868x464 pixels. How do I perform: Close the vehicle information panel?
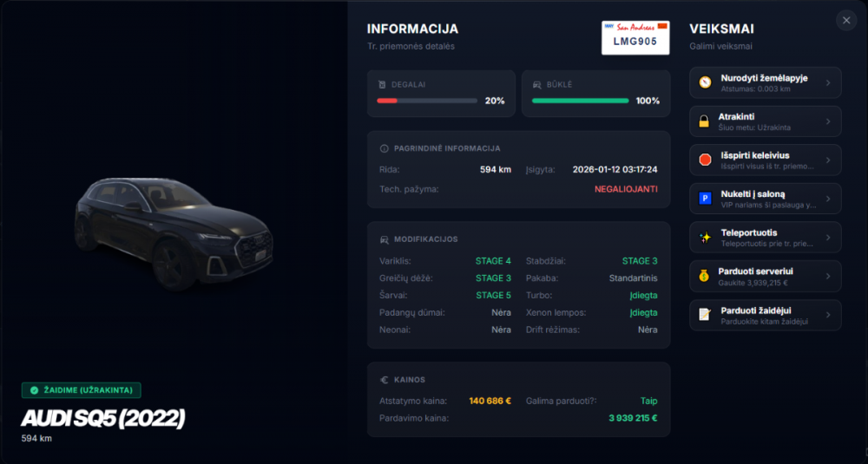(x=845, y=21)
